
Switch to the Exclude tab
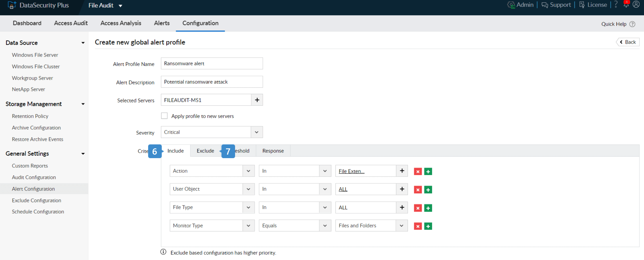pos(205,151)
